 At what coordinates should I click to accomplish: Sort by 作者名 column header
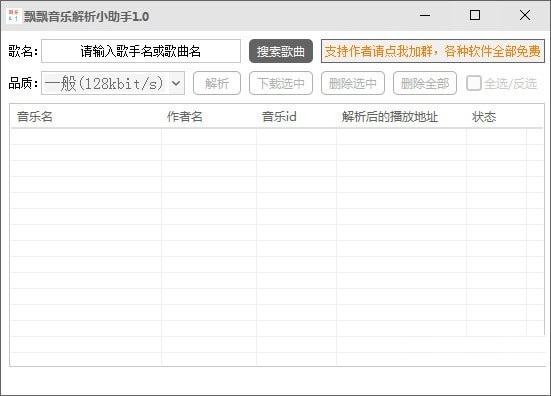(209, 116)
